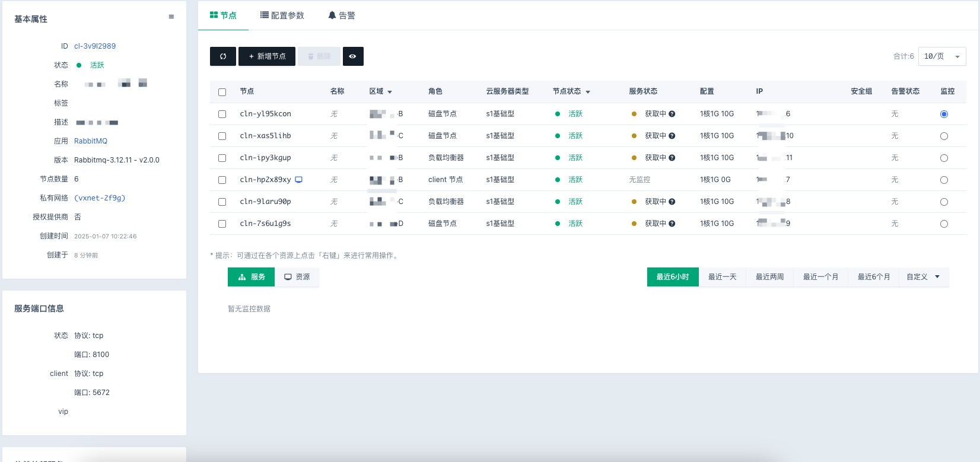Switch to the 节点 tab

tap(223, 15)
